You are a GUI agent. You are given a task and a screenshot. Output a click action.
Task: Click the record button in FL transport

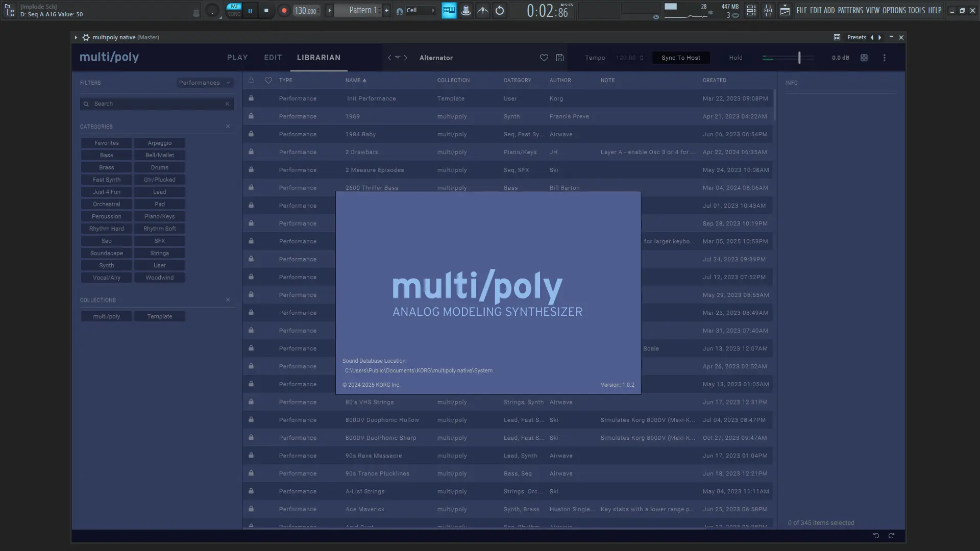click(x=284, y=10)
